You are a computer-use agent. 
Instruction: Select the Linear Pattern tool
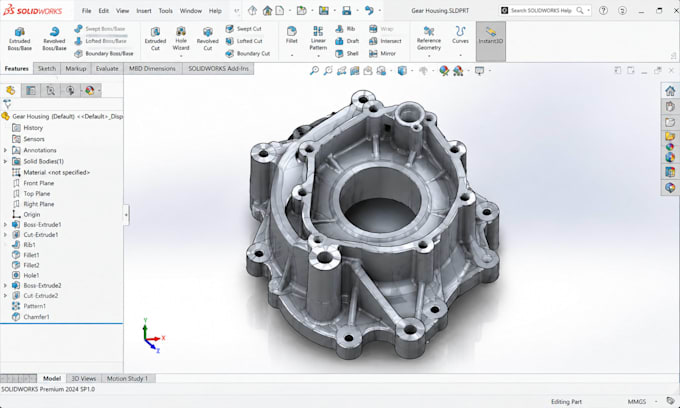click(318, 38)
